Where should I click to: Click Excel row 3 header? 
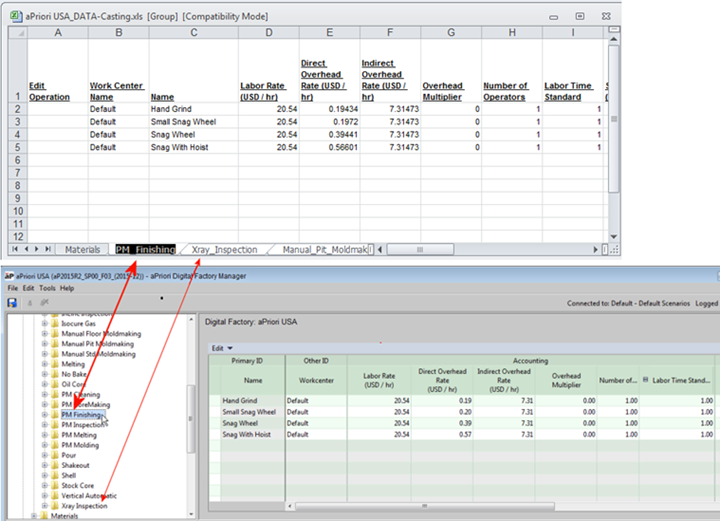pyautogui.click(x=17, y=122)
